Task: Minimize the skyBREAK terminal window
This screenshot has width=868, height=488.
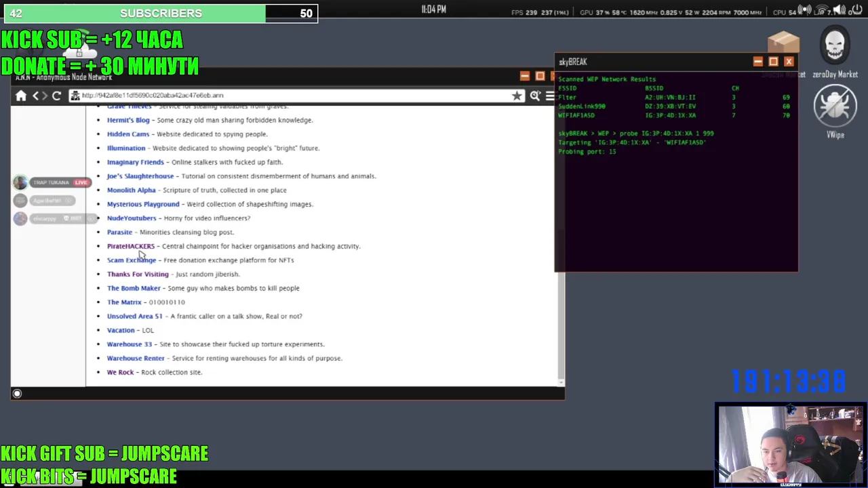Action: click(757, 62)
